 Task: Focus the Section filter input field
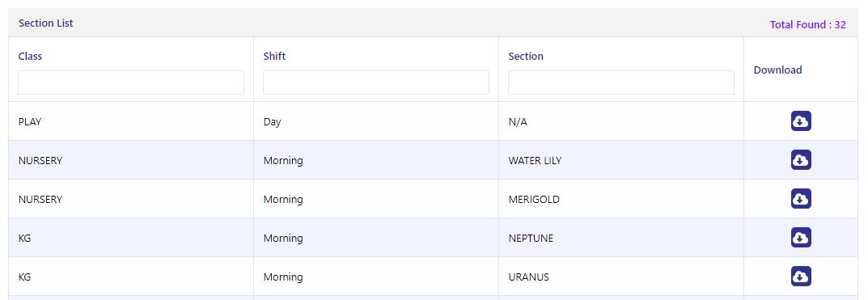click(x=621, y=82)
